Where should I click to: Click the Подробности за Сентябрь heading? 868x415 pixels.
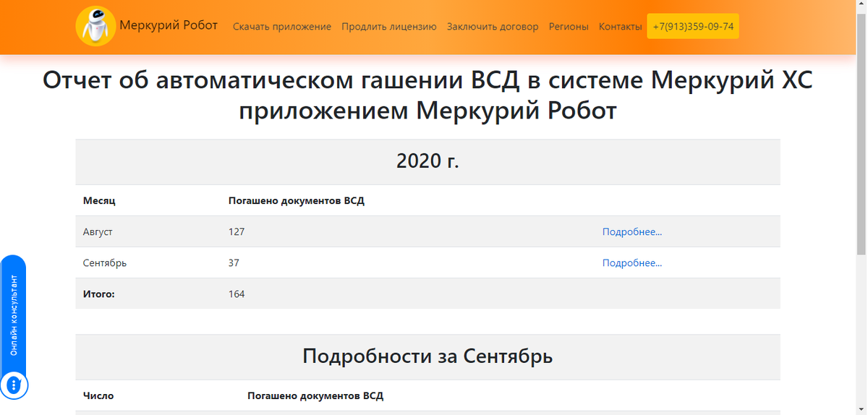pos(427,356)
